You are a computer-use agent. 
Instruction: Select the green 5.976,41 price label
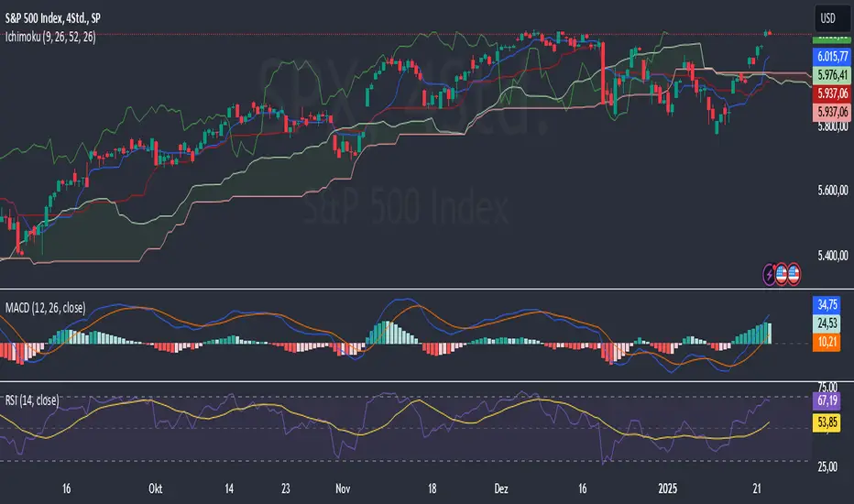click(x=832, y=74)
